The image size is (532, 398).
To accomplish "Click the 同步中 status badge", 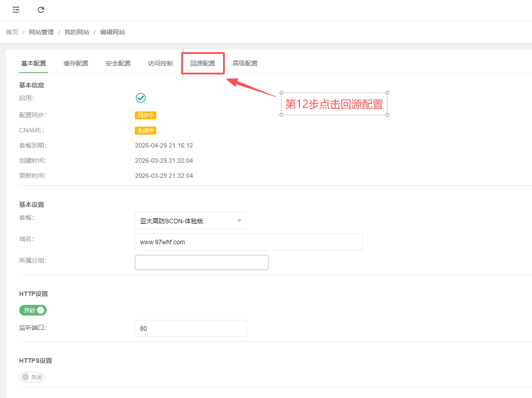I will coord(146,115).
